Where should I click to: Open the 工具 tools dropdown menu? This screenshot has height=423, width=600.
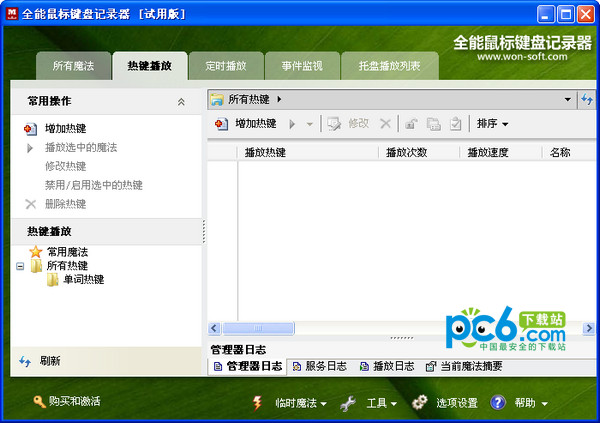382,403
